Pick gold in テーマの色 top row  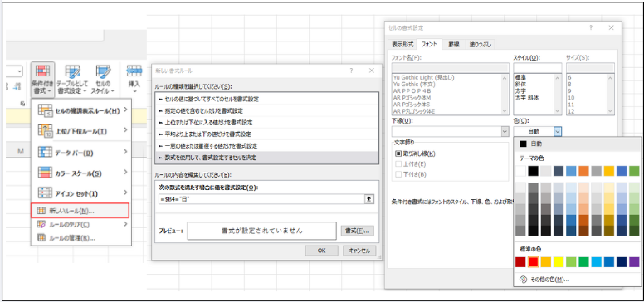point(608,171)
